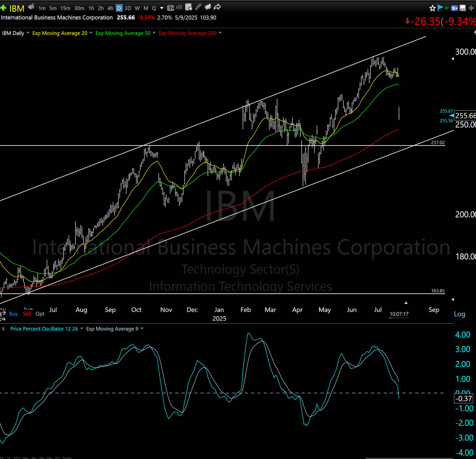Click the swap arrows icon near Buy
This screenshot has height=459, width=476.
[x=3, y=313]
